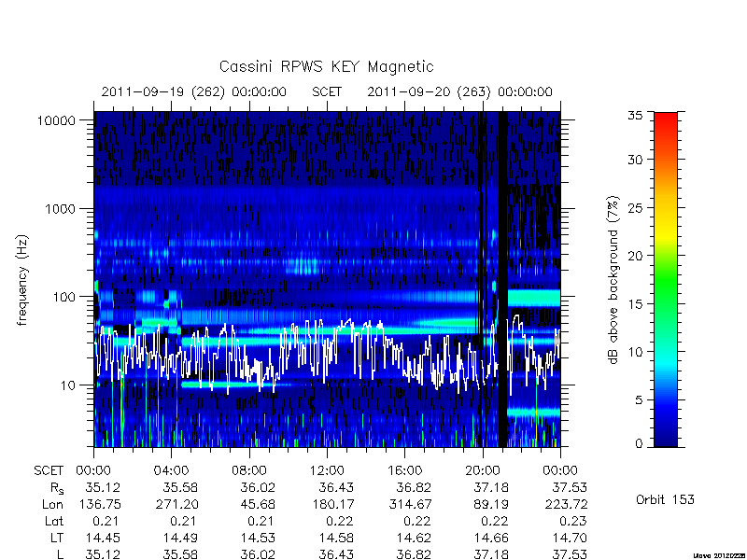Click the LT value 14.66
Screen dimensions: 747x560
pos(491,538)
